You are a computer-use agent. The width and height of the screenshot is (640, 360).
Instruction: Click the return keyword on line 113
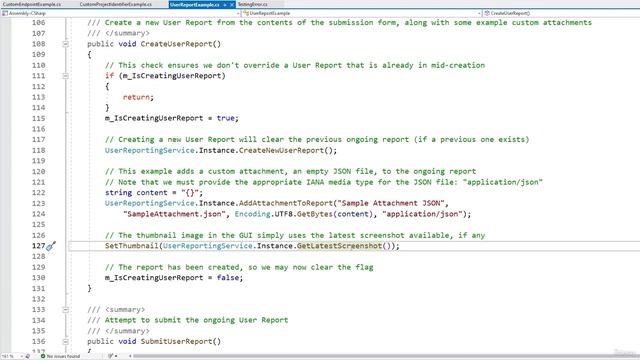[x=136, y=98]
